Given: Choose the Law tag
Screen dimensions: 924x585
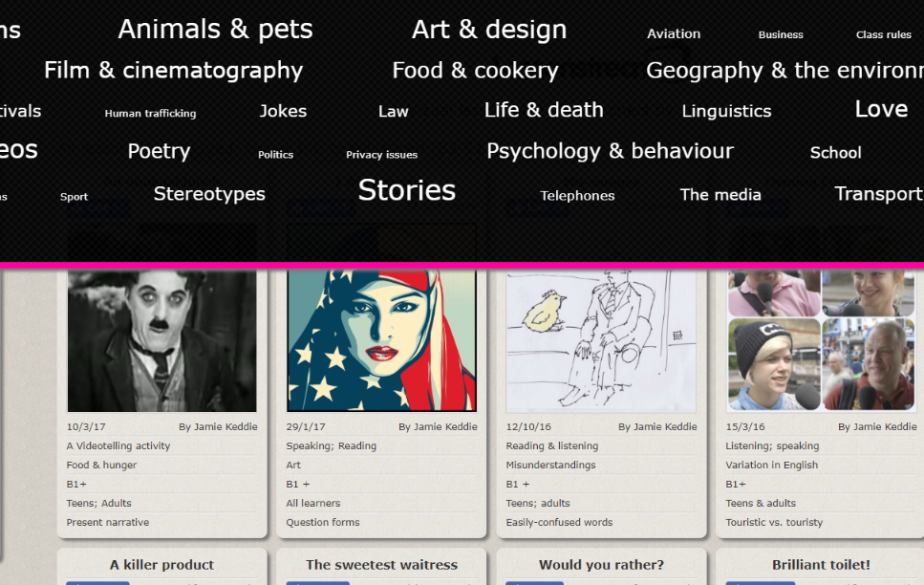Looking at the screenshot, I should 393,112.
